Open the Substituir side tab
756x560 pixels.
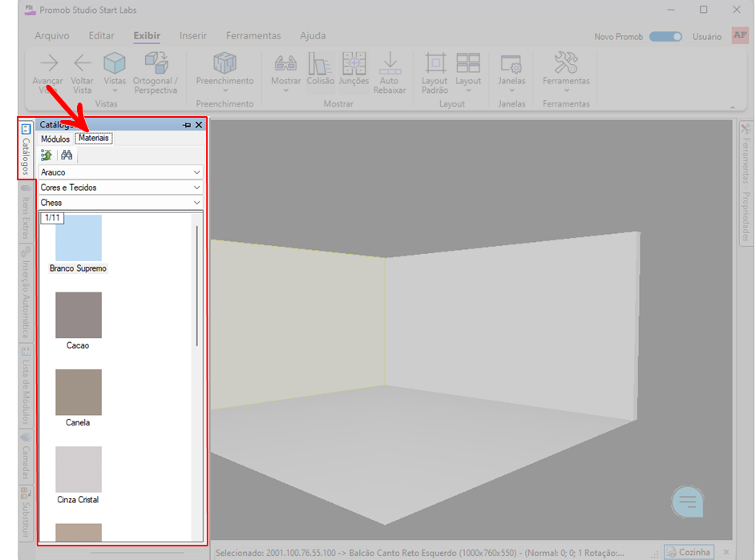pyautogui.click(x=26, y=514)
